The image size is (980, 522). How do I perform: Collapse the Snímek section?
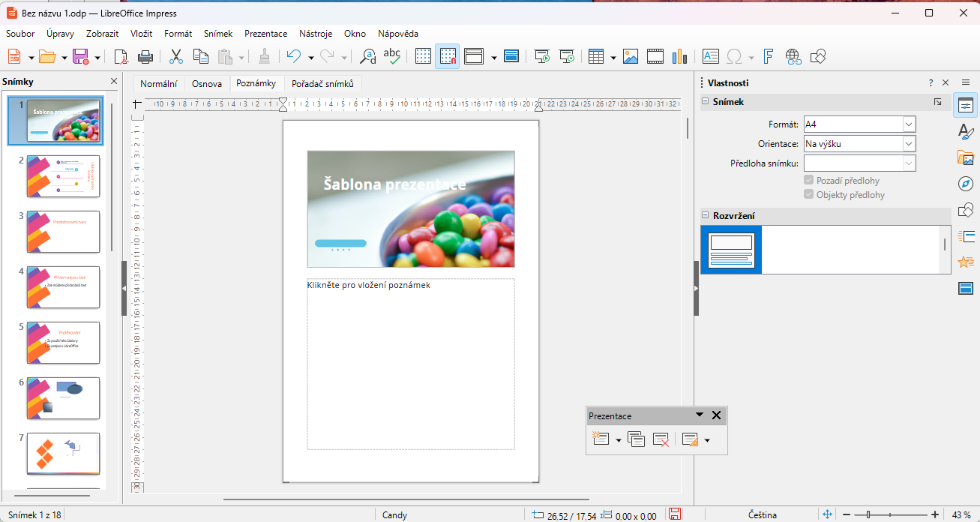click(706, 102)
